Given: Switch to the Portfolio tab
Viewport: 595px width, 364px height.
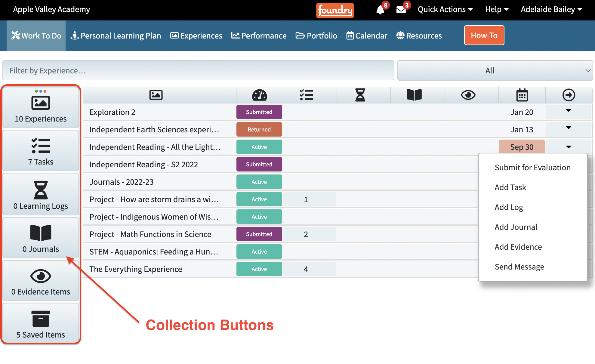Looking at the screenshot, I should tap(316, 36).
